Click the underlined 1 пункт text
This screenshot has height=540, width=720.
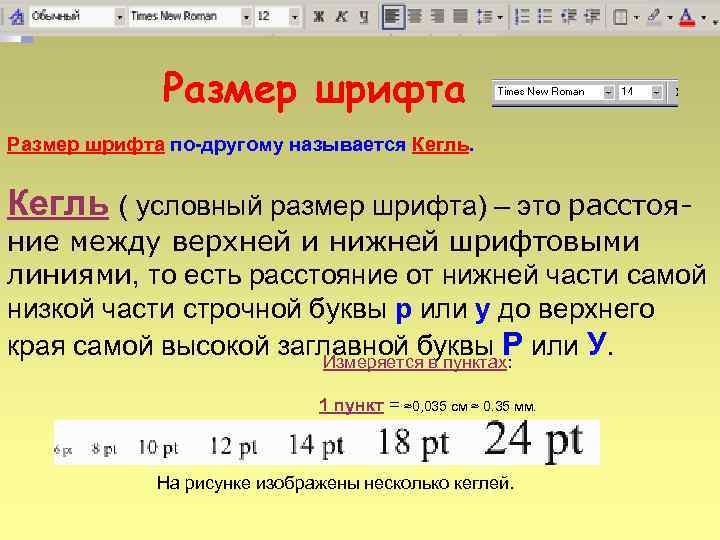tap(352, 405)
